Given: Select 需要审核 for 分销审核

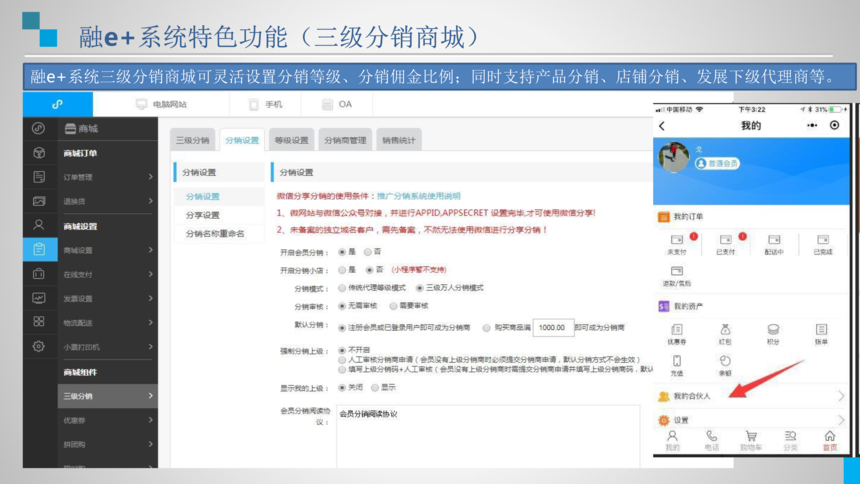Looking at the screenshot, I should coord(393,306).
